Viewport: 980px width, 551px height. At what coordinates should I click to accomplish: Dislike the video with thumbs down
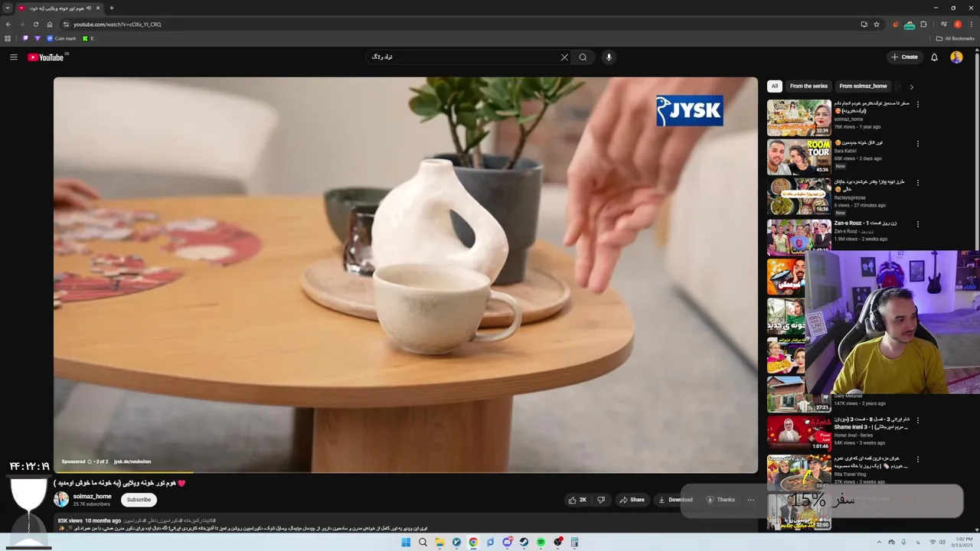click(601, 500)
